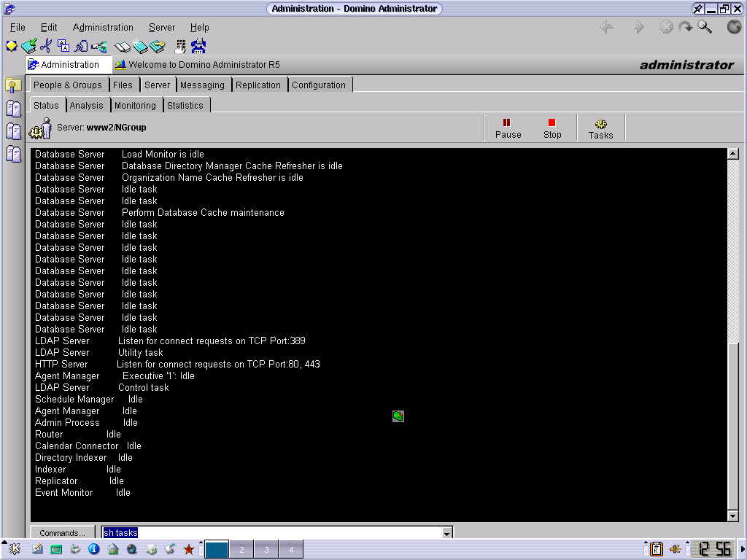This screenshot has width=747, height=560.
Task: Pause the server console output
Action: coord(508,128)
